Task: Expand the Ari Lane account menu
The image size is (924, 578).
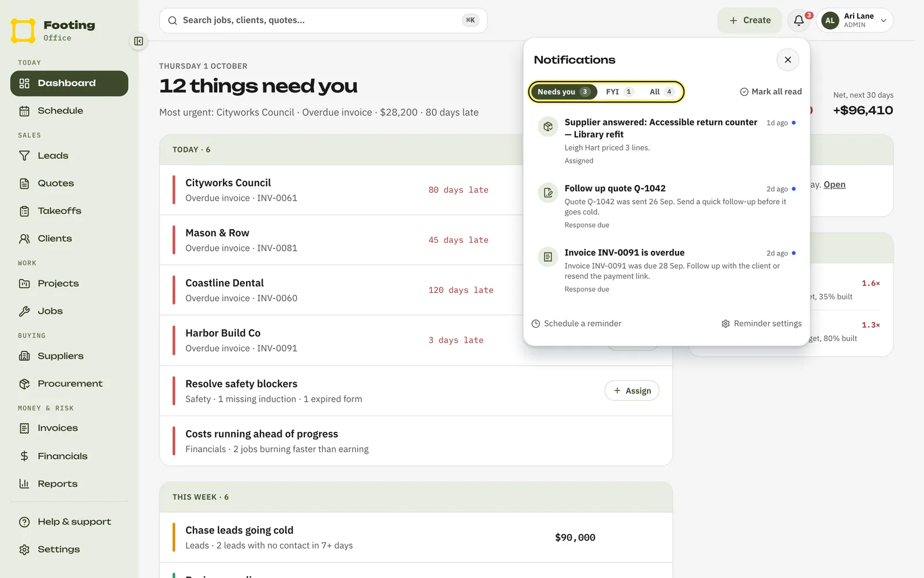Action: [855, 20]
